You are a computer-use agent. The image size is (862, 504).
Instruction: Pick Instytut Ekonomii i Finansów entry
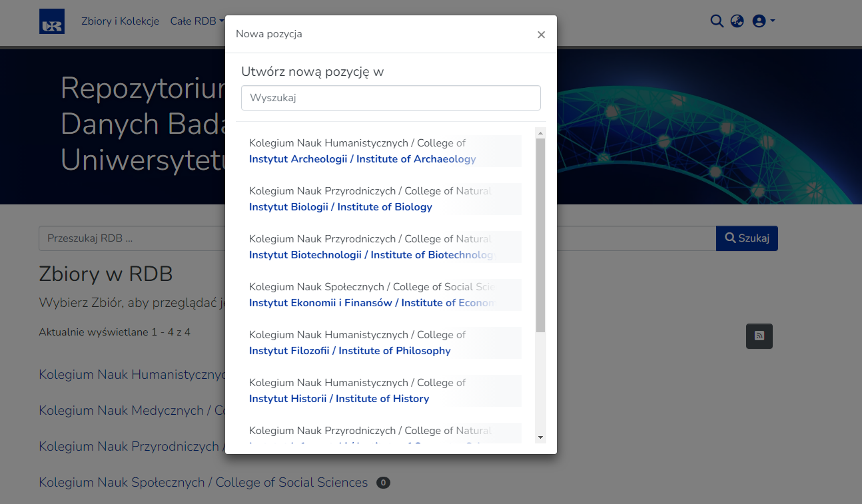[x=372, y=303]
